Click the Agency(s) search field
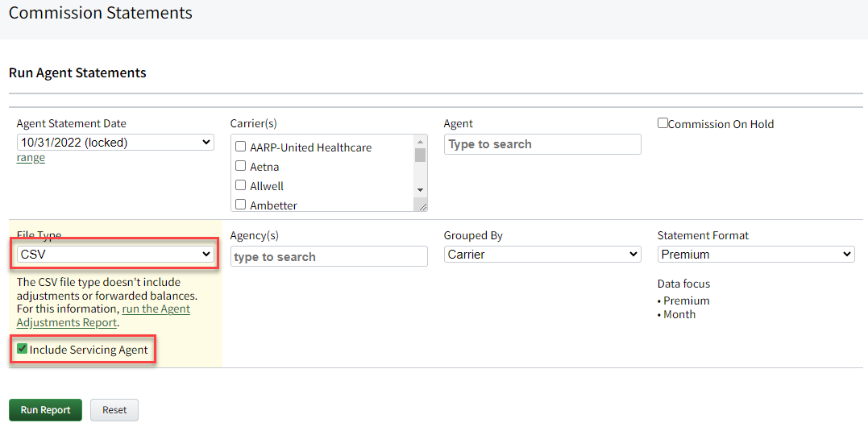This screenshot has width=868, height=427. [329, 257]
